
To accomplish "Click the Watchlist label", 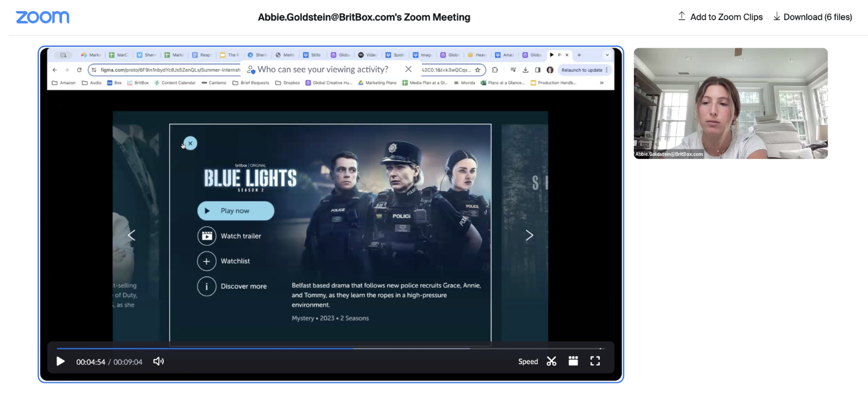I will [x=235, y=261].
